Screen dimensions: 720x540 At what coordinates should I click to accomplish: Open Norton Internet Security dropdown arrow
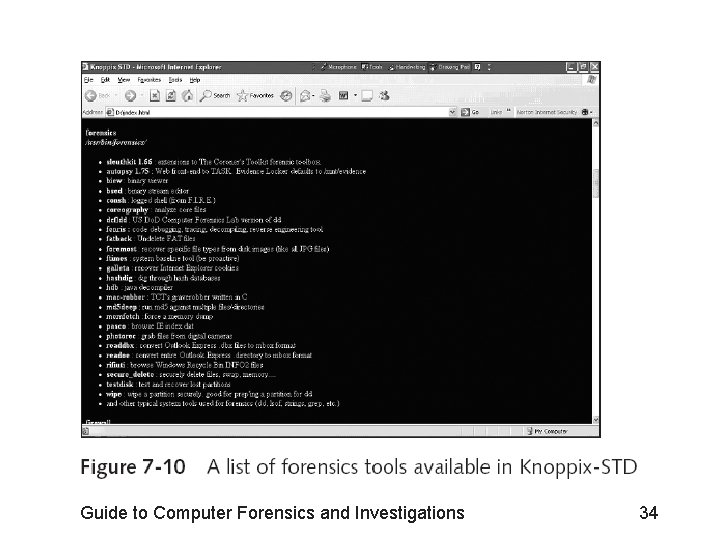point(591,112)
